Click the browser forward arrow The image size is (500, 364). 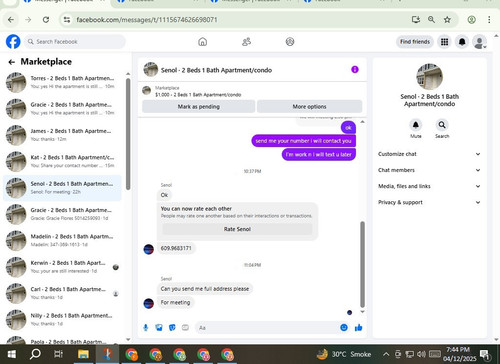(x=28, y=20)
